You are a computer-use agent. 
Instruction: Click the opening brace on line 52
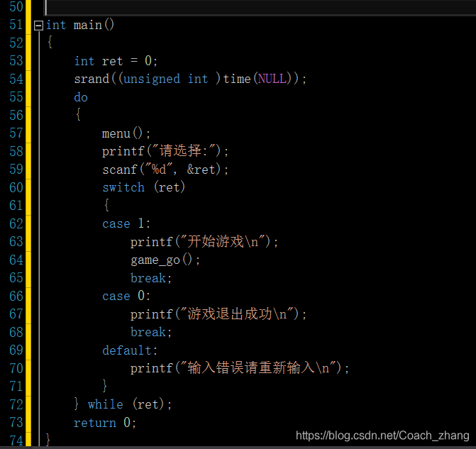point(50,42)
